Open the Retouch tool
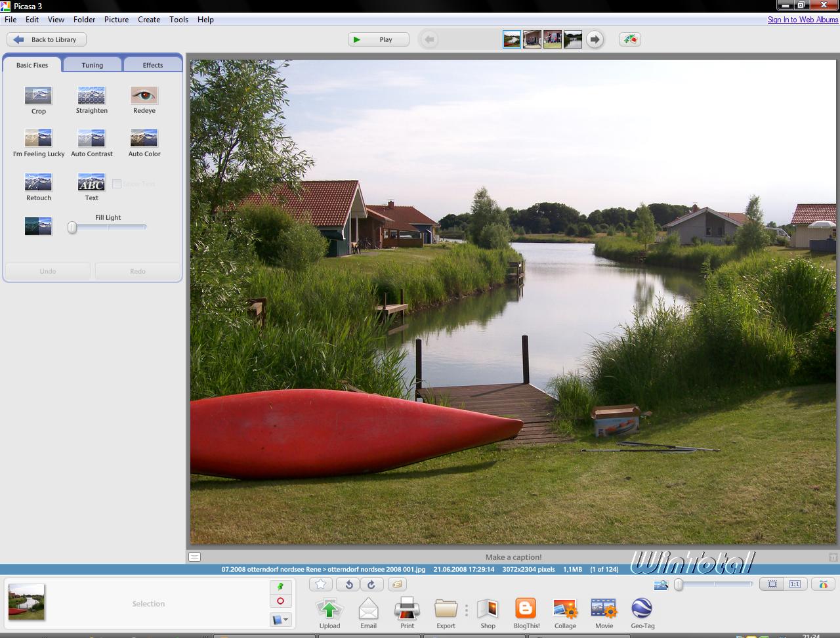Viewport: 840px width, 638px height. click(x=38, y=182)
